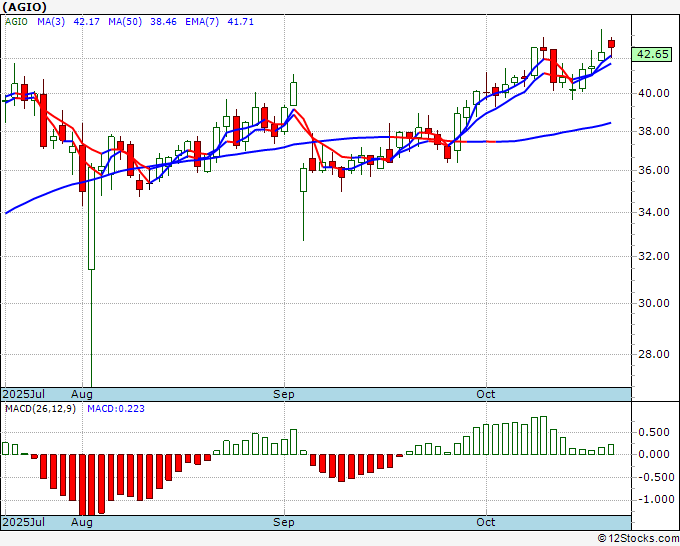Click the 40.00 price axis label

pos(654,93)
